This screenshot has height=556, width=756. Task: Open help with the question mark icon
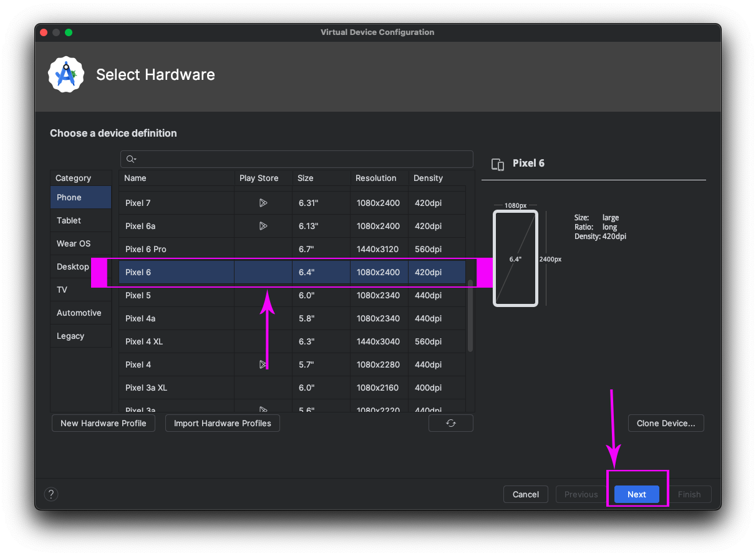coord(51,494)
